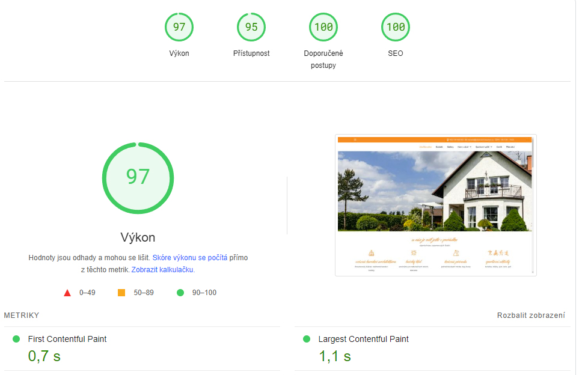This screenshot has height=375, width=588.
Task: Click the house website screenshot thumbnail
Action: pyautogui.click(x=435, y=205)
